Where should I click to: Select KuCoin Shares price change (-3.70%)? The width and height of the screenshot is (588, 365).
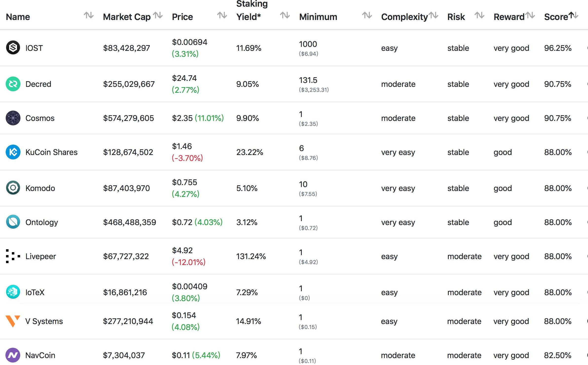pyautogui.click(x=187, y=158)
